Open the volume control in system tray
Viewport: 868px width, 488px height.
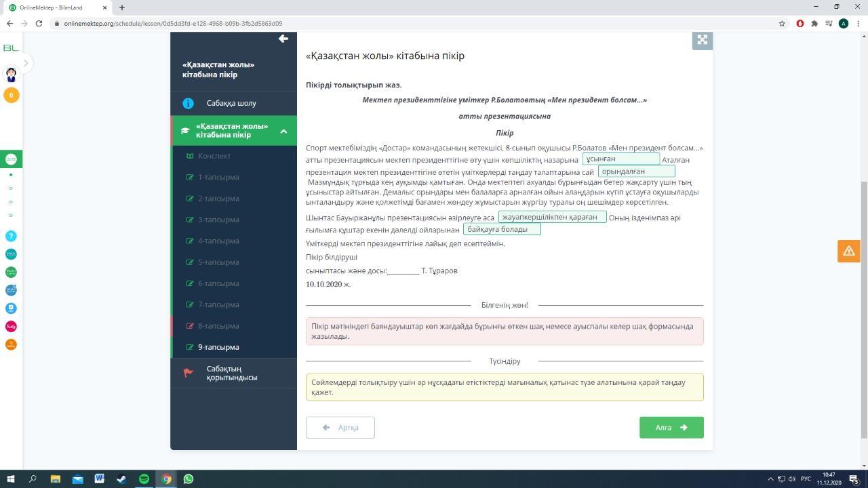792,479
